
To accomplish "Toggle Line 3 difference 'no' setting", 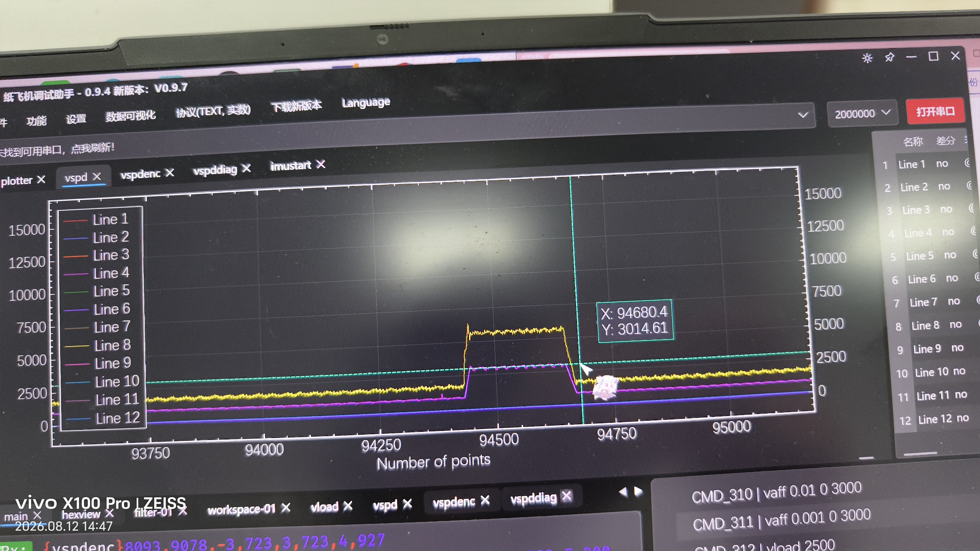I will click(946, 209).
